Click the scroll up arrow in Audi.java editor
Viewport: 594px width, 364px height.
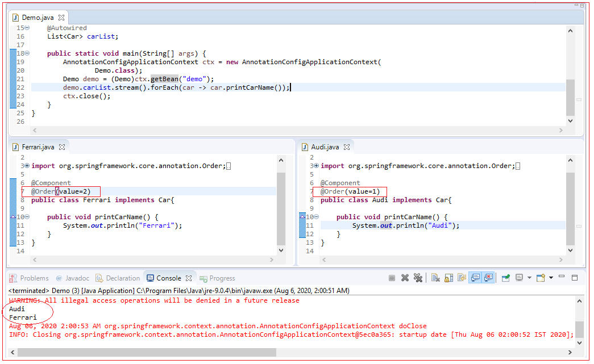570,160
